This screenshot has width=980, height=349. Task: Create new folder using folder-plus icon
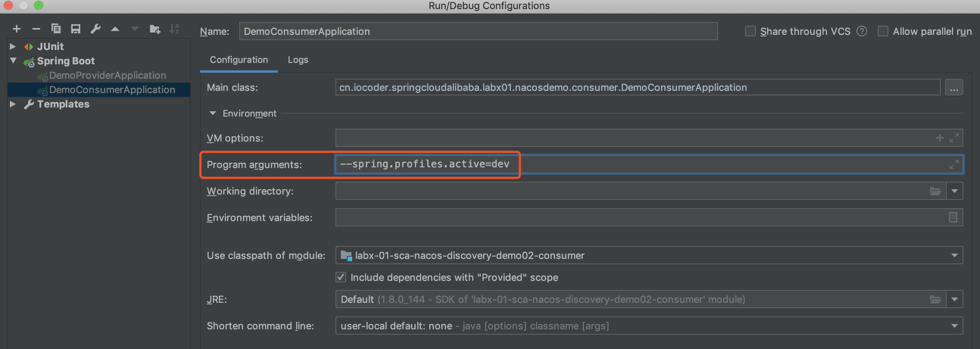[155, 29]
